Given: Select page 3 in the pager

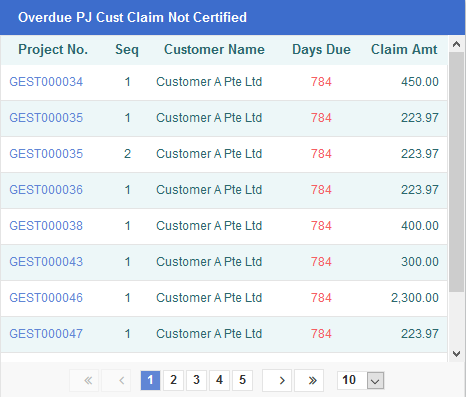Looking at the screenshot, I should coord(196,380).
